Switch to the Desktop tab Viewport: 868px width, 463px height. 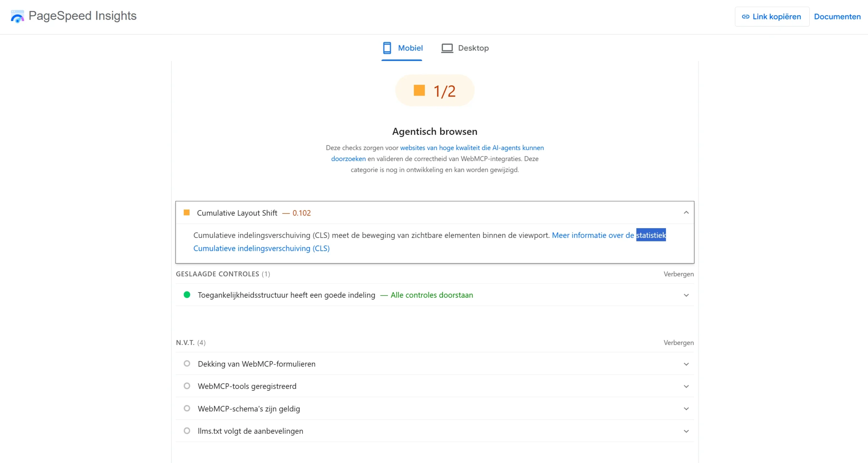(465, 48)
